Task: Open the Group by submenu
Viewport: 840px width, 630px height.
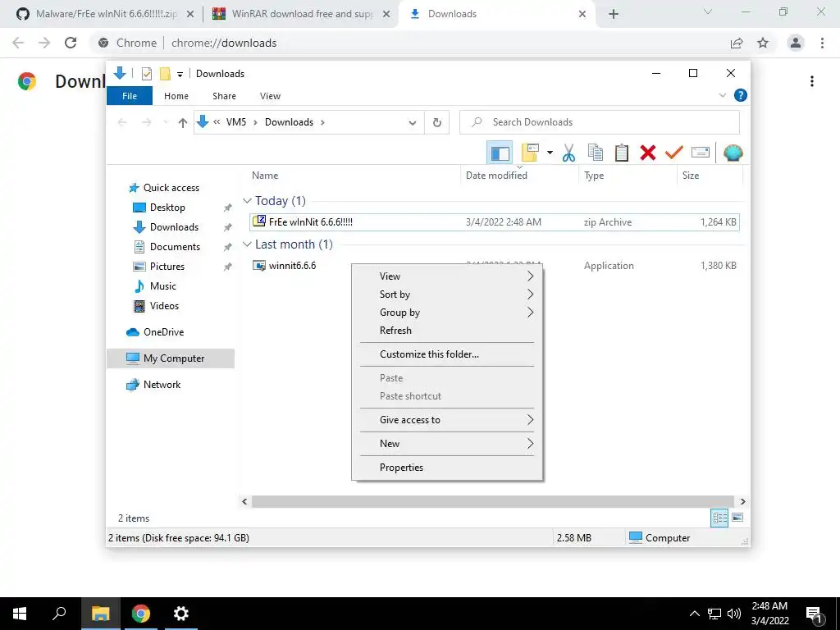Action: point(447,313)
